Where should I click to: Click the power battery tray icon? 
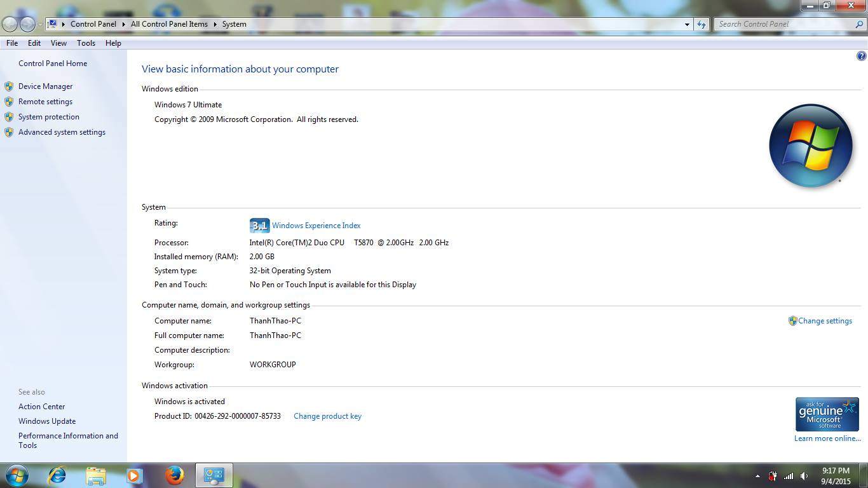coord(773,476)
